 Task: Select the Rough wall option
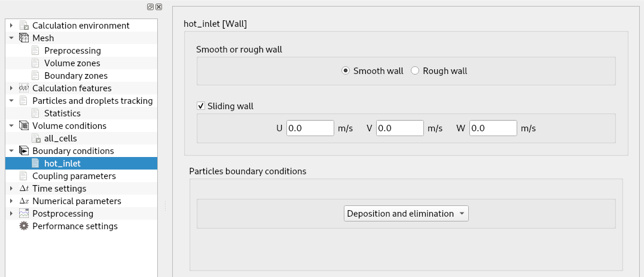(415, 71)
